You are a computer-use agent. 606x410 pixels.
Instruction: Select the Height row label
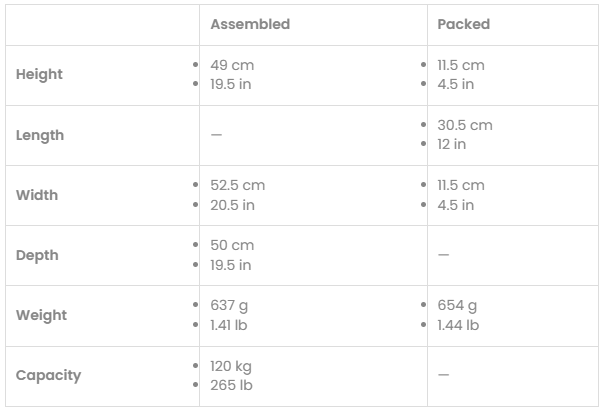point(39,75)
